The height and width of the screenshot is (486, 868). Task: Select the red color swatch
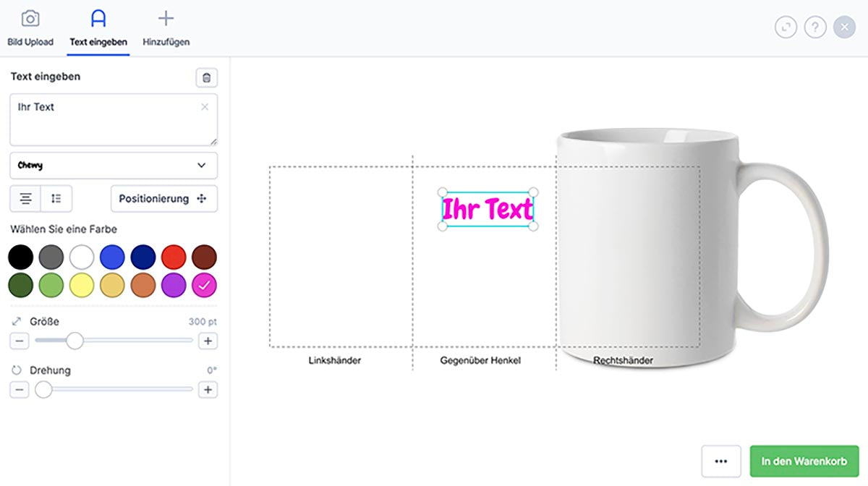tap(174, 257)
